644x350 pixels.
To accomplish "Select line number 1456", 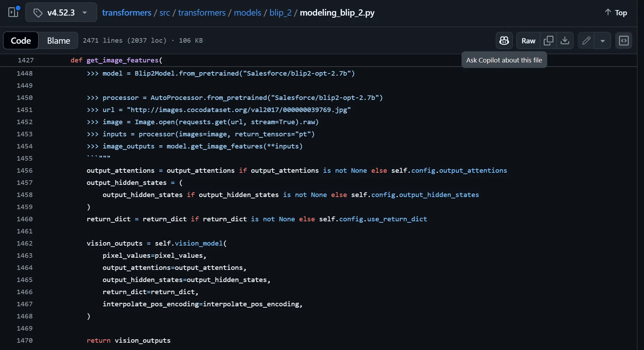I will coord(25,170).
